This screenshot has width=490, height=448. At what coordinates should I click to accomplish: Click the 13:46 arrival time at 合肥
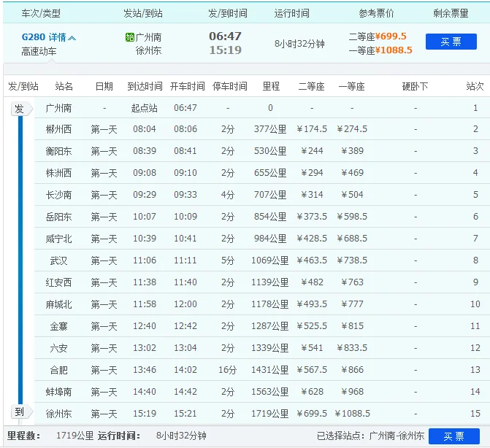(x=145, y=370)
